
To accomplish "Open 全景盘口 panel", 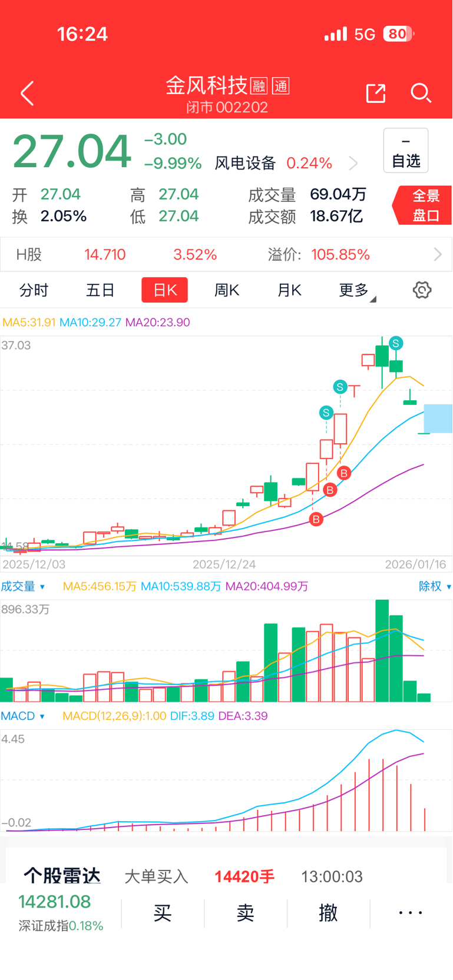I will click(423, 205).
